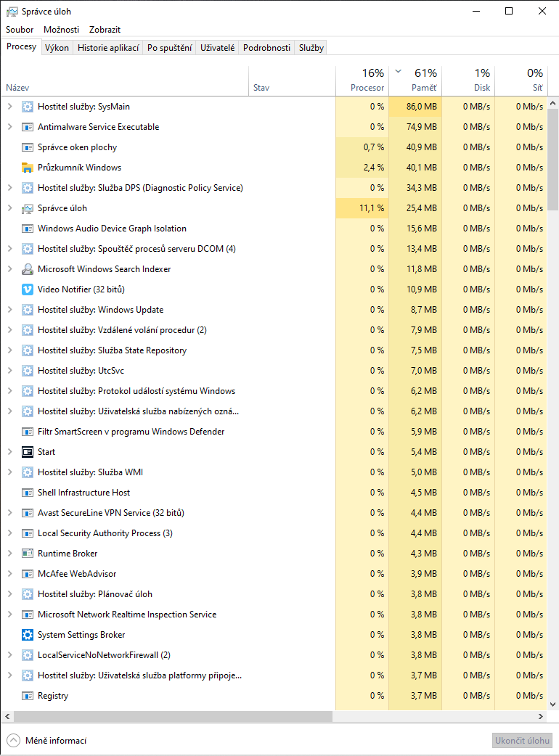Screen dimensions: 559x756
Task: Open the Služby tab
Action: [x=311, y=48]
